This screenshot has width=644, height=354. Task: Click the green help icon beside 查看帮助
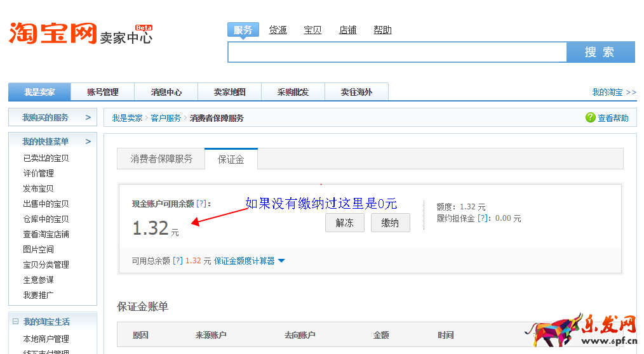590,118
